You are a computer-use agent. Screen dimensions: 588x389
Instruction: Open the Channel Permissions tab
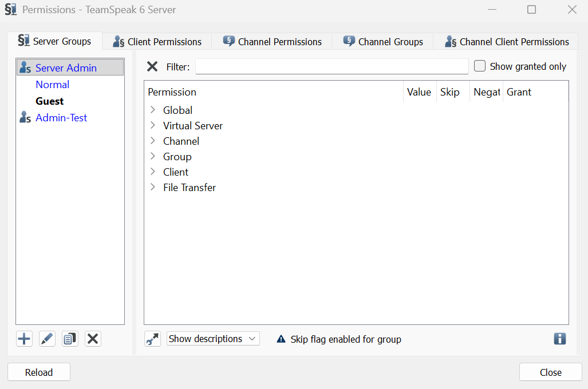273,42
